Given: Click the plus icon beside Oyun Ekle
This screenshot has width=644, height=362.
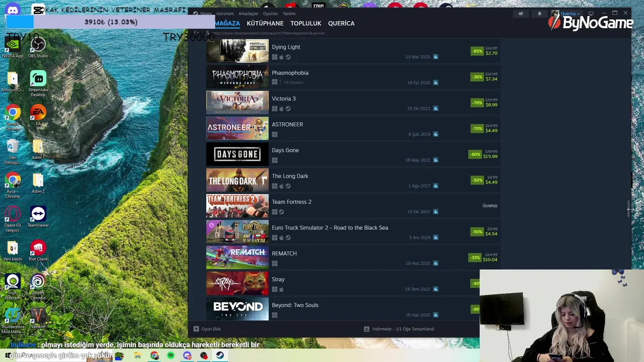Looking at the screenshot, I should point(196,329).
